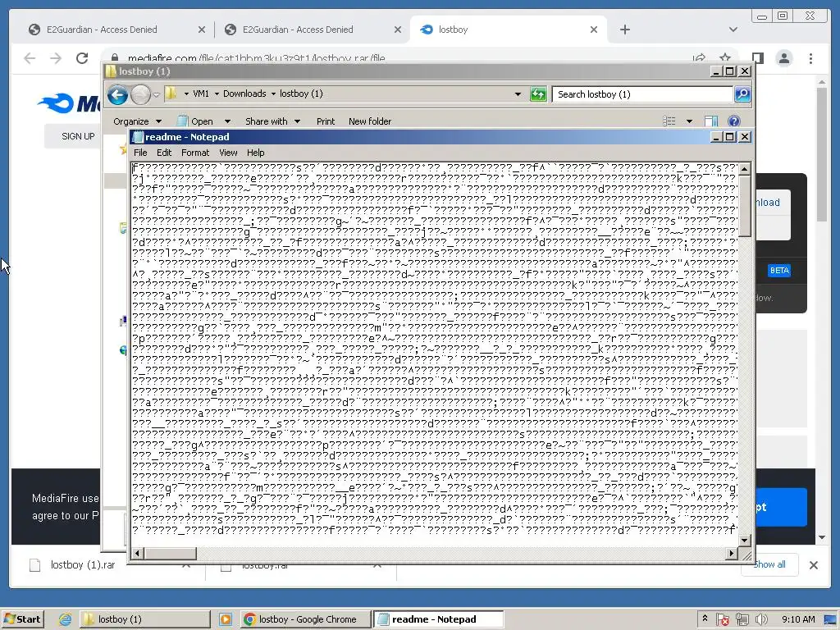
Task: Click Notepad horizontal scrollbar right arrow
Action: pyautogui.click(x=732, y=553)
